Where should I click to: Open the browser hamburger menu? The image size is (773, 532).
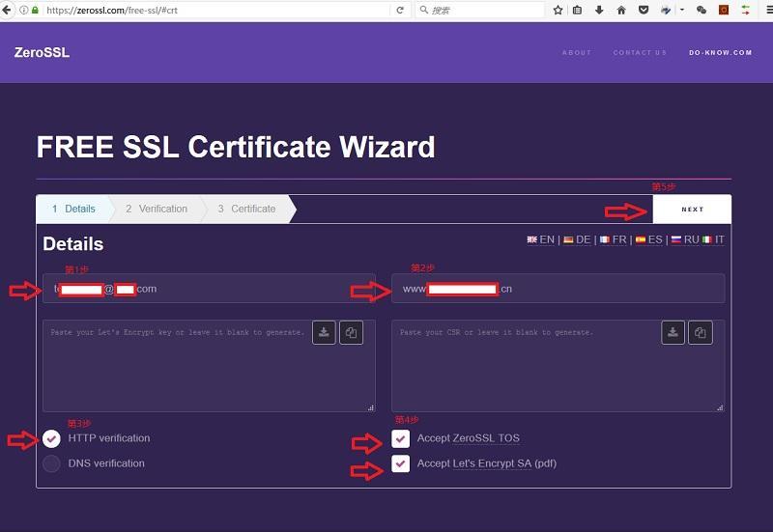[768, 10]
